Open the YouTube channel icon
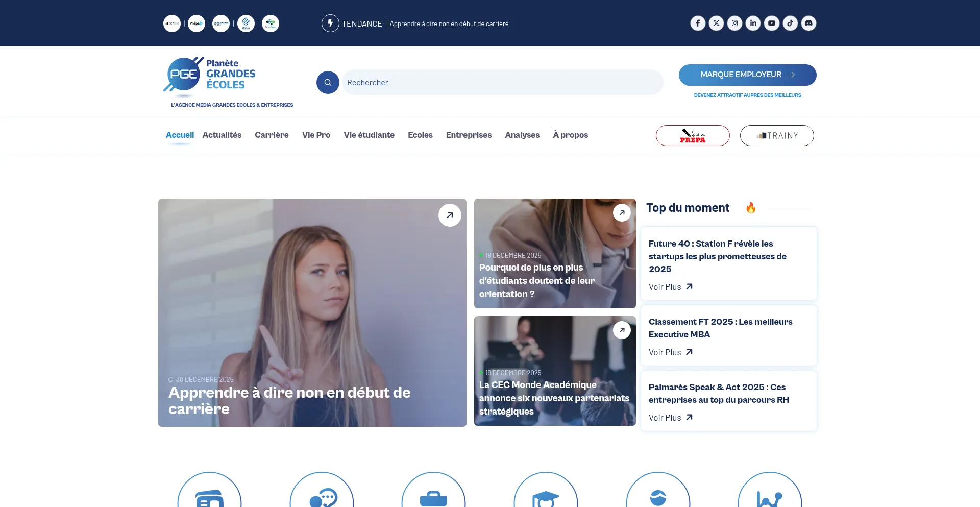Viewport: 980px width, 507px height. (772, 23)
